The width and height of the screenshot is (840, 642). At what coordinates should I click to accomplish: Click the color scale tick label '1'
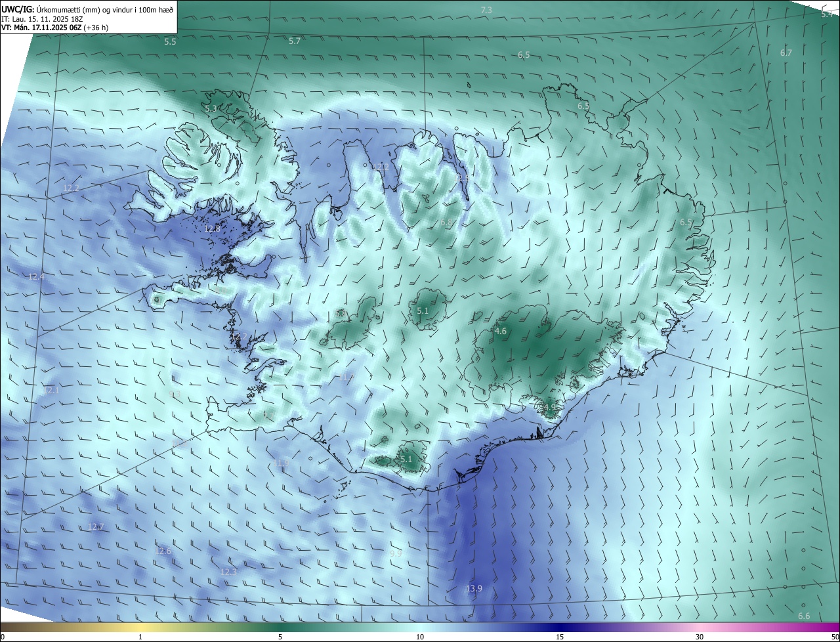140,637
